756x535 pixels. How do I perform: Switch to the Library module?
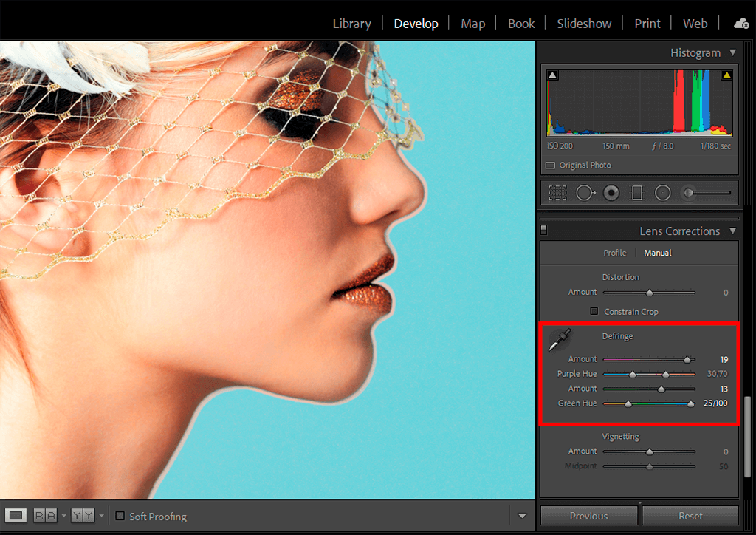[x=351, y=24]
